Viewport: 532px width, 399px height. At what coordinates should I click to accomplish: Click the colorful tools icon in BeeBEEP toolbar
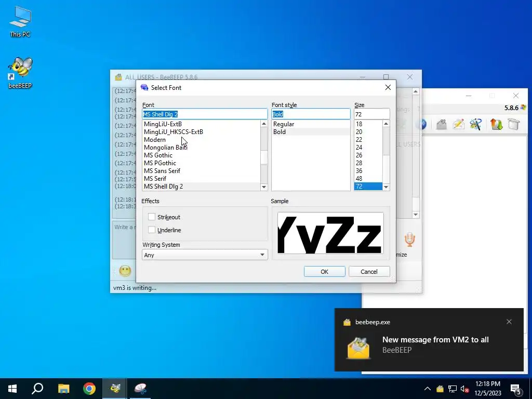(476, 124)
